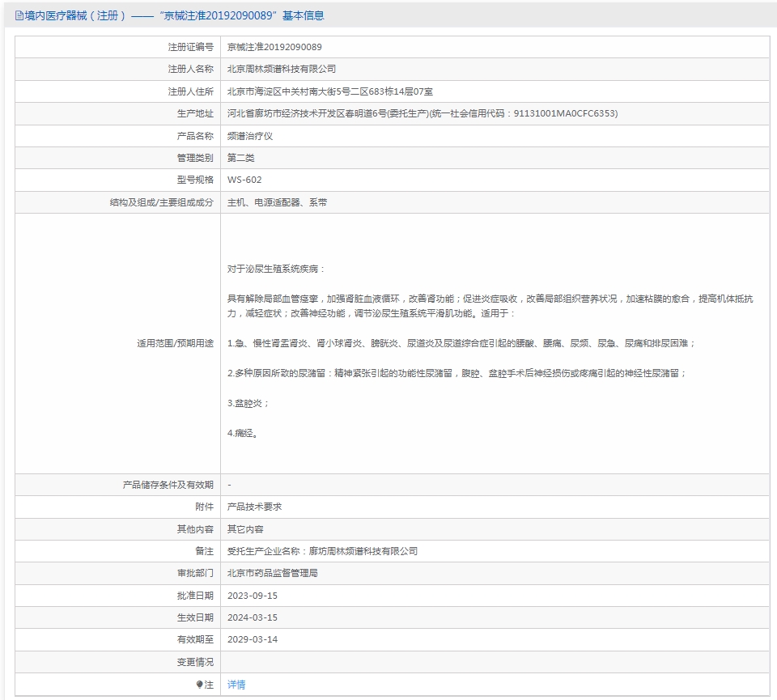777x700 pixels.
Task: Click the 备注 label
Action: (204, 551)
